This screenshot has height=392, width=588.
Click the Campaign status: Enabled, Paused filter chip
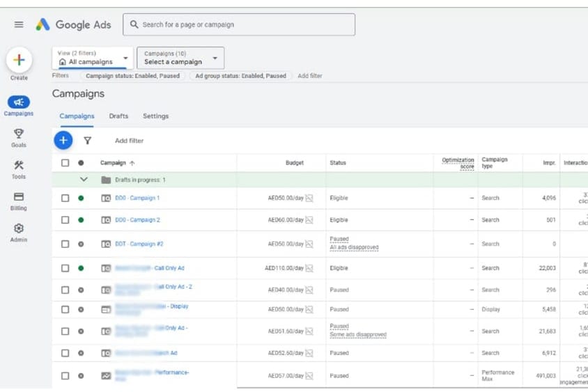point(133,76)
